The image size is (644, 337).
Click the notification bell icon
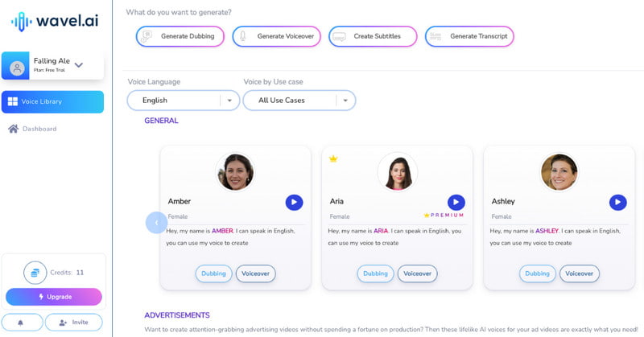pyautogui.click(x=23, y=323)
